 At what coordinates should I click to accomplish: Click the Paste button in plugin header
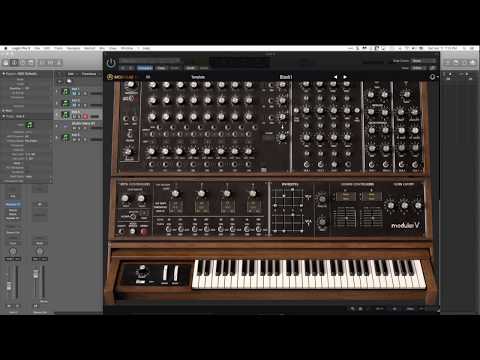tap(174, 68)
